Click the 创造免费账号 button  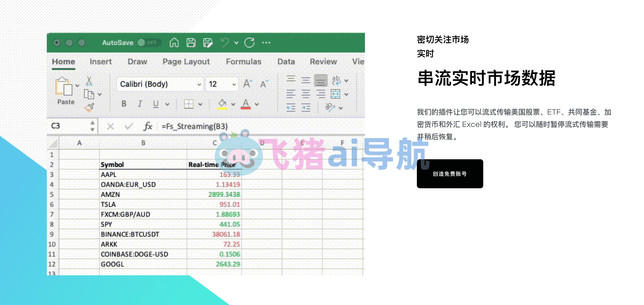coord(450,174)
